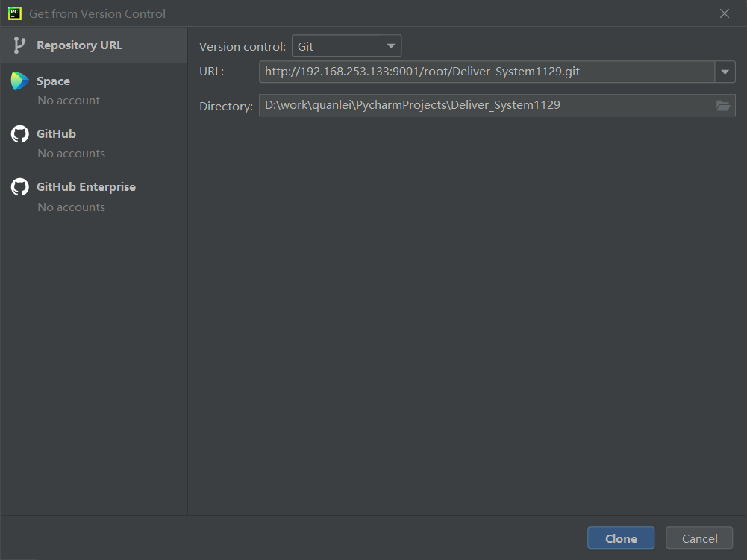
Task: Click the Clone button
Action: tap(621, 538)
